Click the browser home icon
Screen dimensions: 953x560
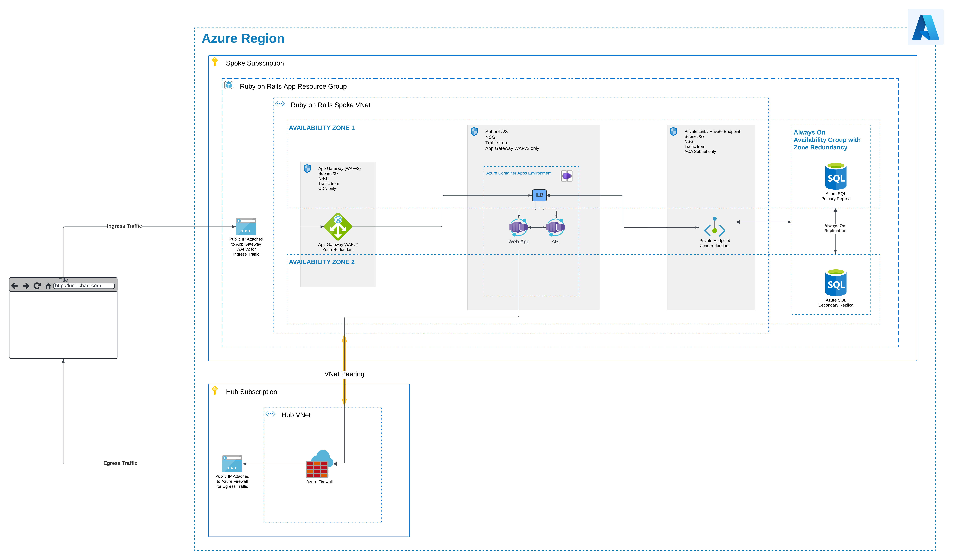[48, 286]
